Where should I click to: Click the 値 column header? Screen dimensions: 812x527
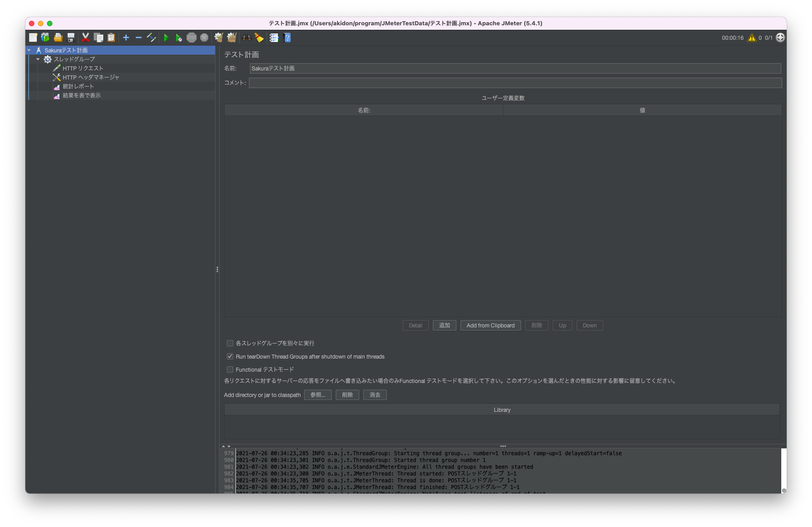(642, 110)
